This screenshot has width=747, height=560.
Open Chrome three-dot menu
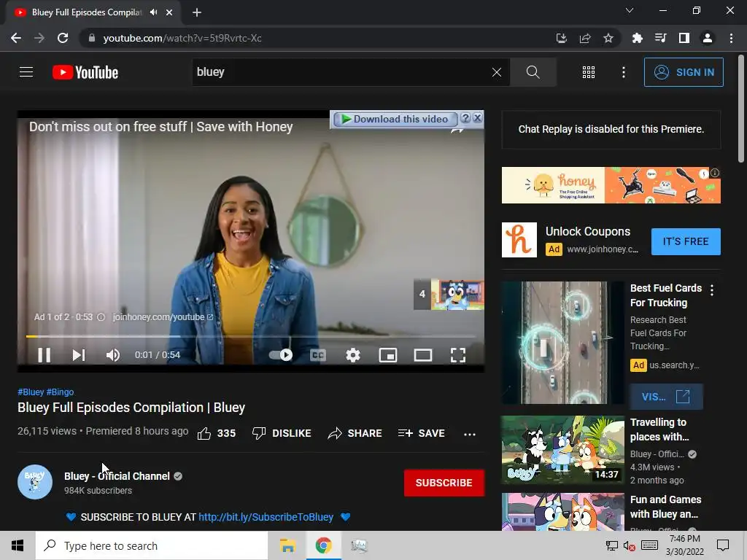coord(731,38)
